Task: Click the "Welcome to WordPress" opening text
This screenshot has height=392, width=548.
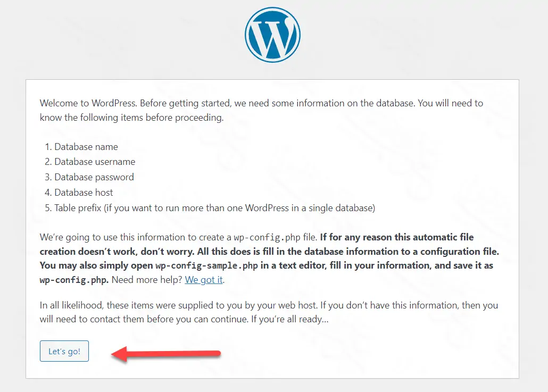Action: point(85,103)
